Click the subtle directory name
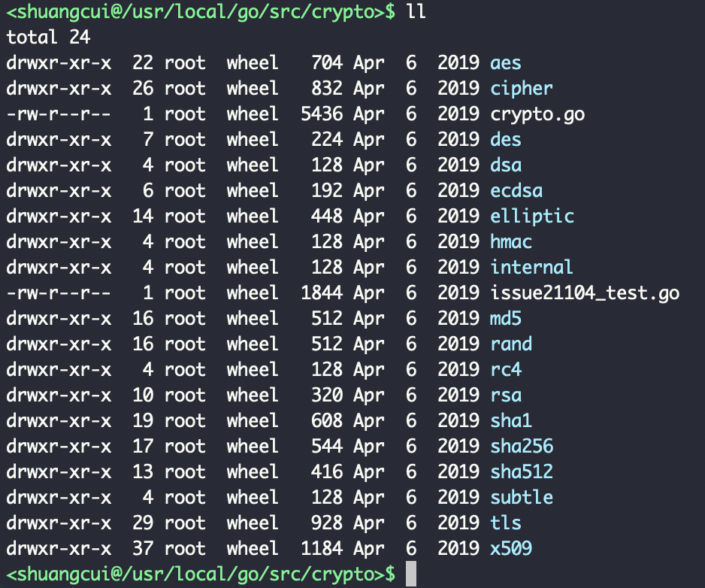Screen dimensions: 705x588 pyautogui.click(x=521, y=498)
